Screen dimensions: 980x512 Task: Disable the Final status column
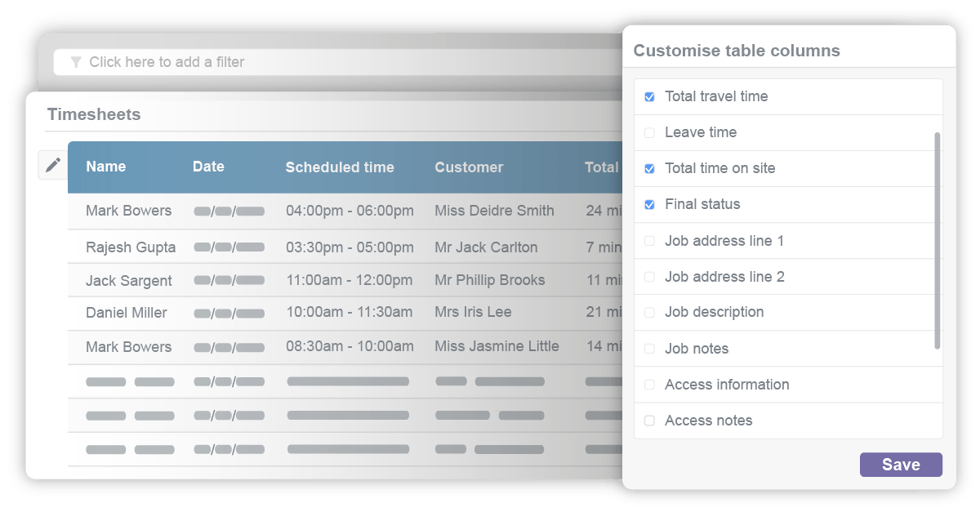click(x=649, y=204)
